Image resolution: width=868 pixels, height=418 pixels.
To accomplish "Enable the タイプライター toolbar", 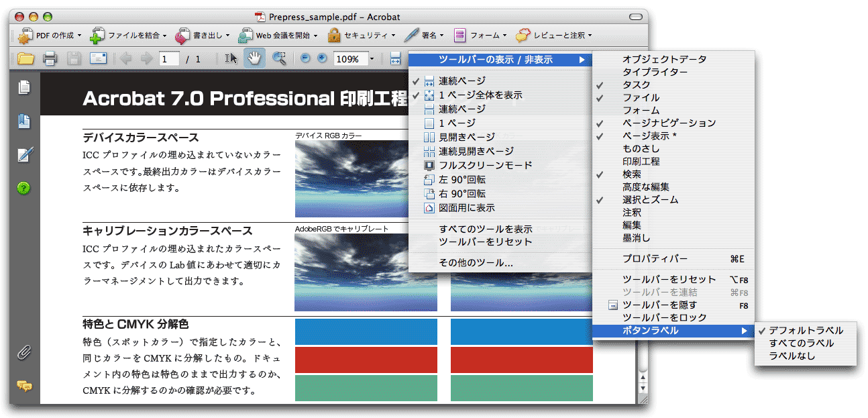I will 673,72.
